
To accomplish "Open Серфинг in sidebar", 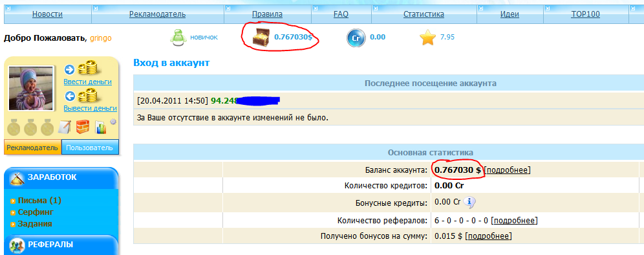I will 36,212.
